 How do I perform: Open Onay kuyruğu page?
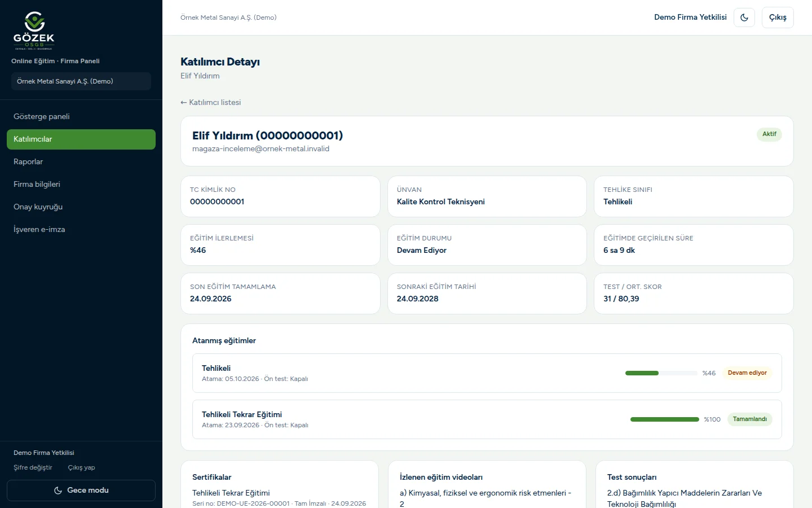[x=81, y=207]
